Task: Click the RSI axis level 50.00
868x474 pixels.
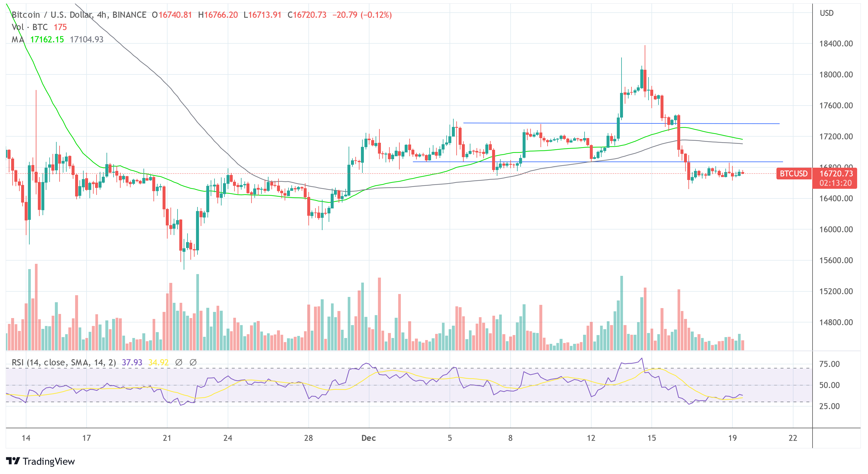Action: 829,385
